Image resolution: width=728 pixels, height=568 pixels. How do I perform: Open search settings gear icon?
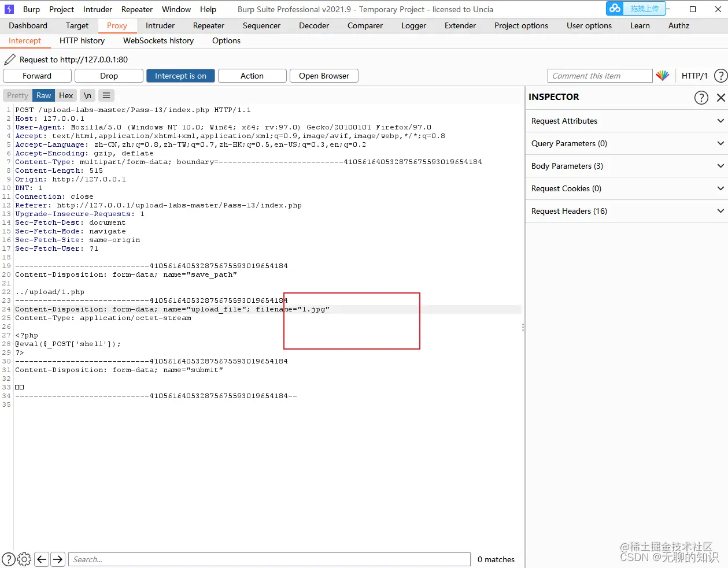[x=24, y=559]
